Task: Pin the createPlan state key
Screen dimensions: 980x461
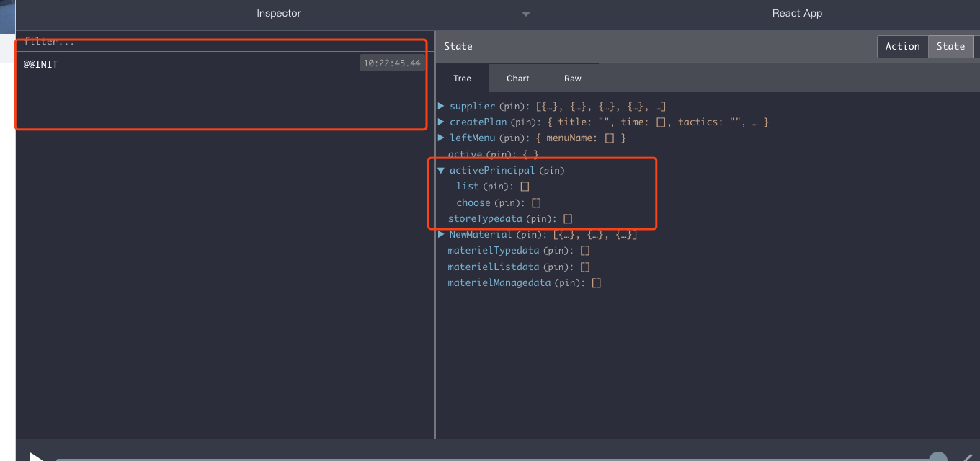Action: (525, 122)
